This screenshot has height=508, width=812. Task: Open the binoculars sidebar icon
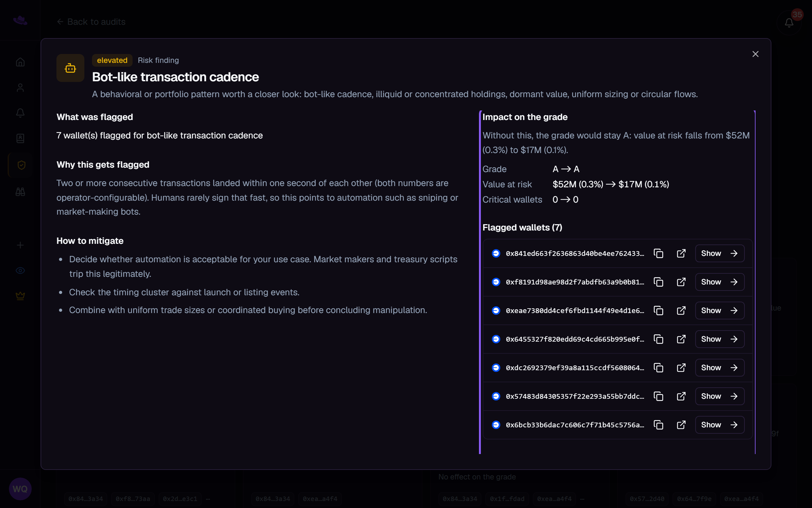point(20,192)
